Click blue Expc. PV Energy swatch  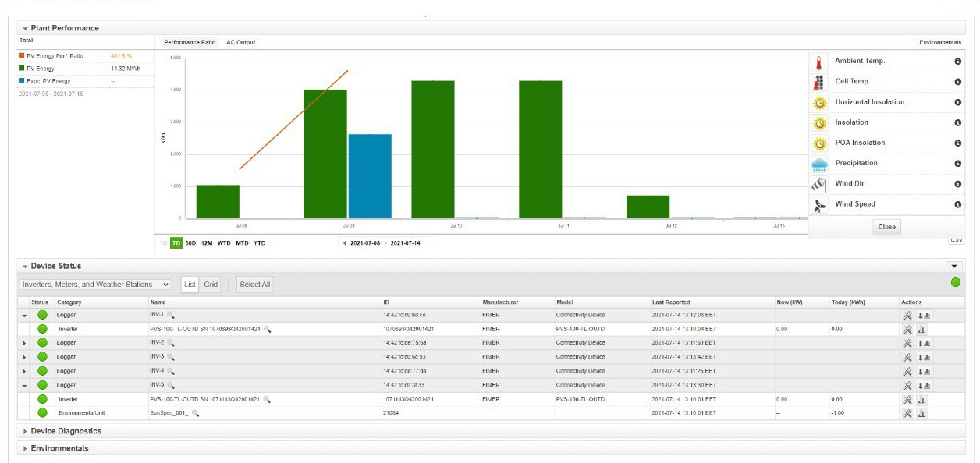(22, 81)
